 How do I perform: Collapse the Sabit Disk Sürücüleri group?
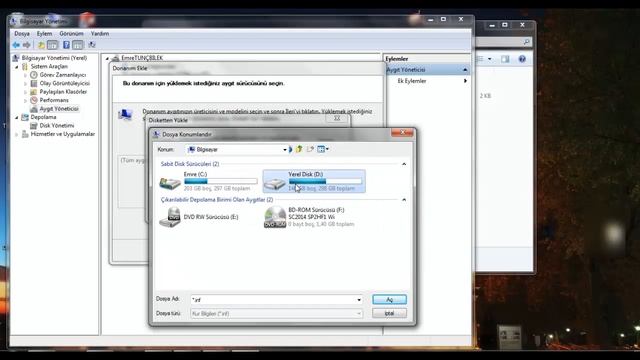(404, 164)
